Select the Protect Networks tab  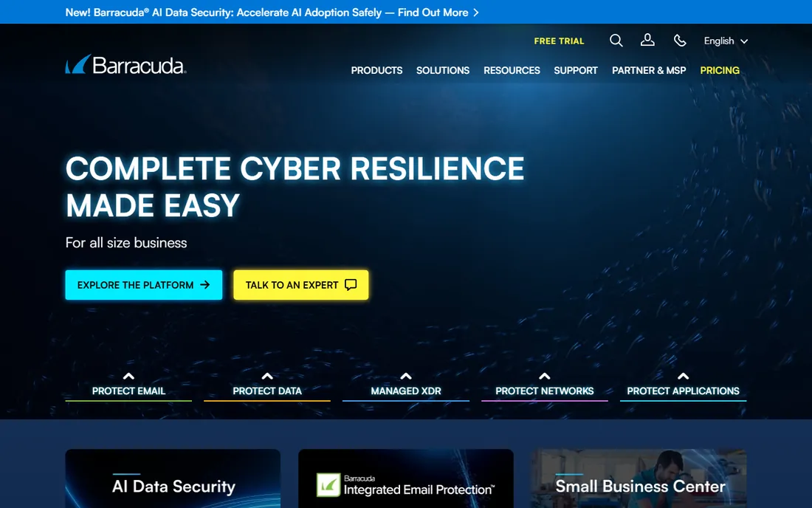[x=544, y=391]
